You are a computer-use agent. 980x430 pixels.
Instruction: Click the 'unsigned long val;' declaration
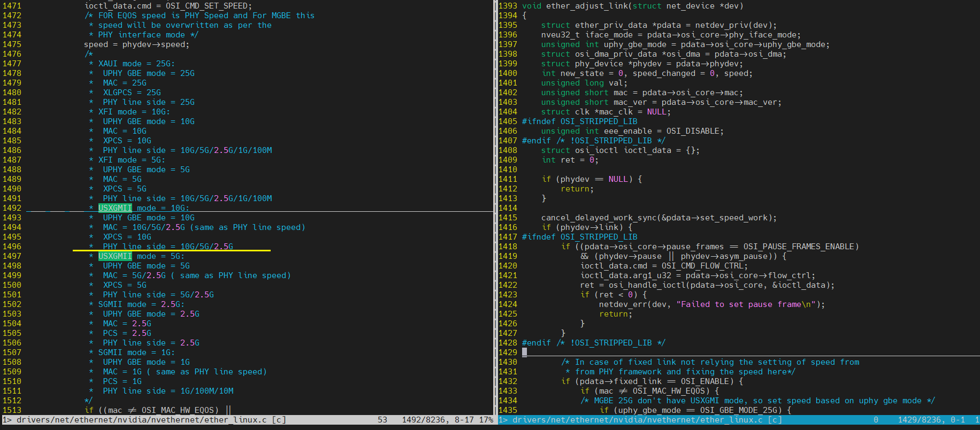click(585, 83)
